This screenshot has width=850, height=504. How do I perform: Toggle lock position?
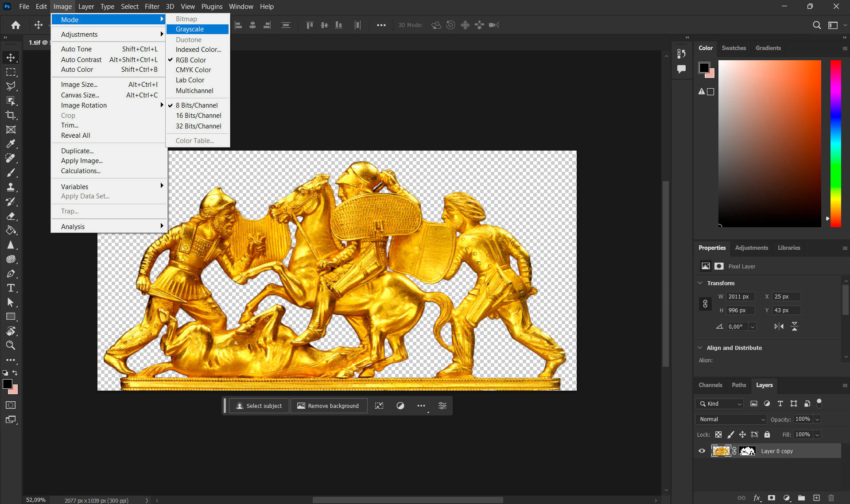pos(742,434)
